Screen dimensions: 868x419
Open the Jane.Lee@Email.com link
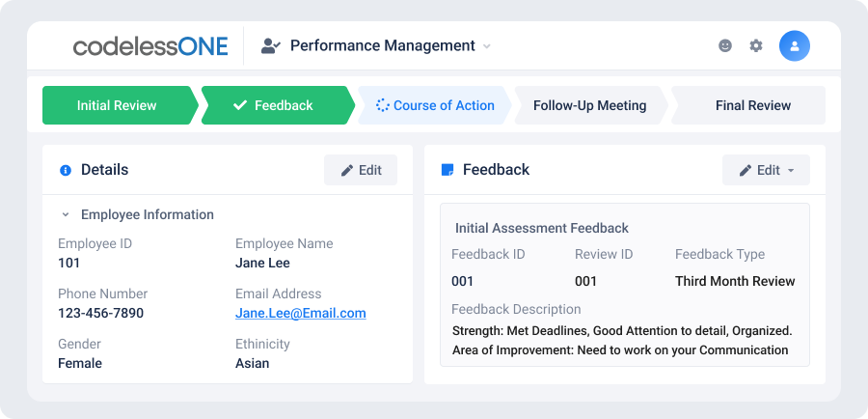click(301, 313)
